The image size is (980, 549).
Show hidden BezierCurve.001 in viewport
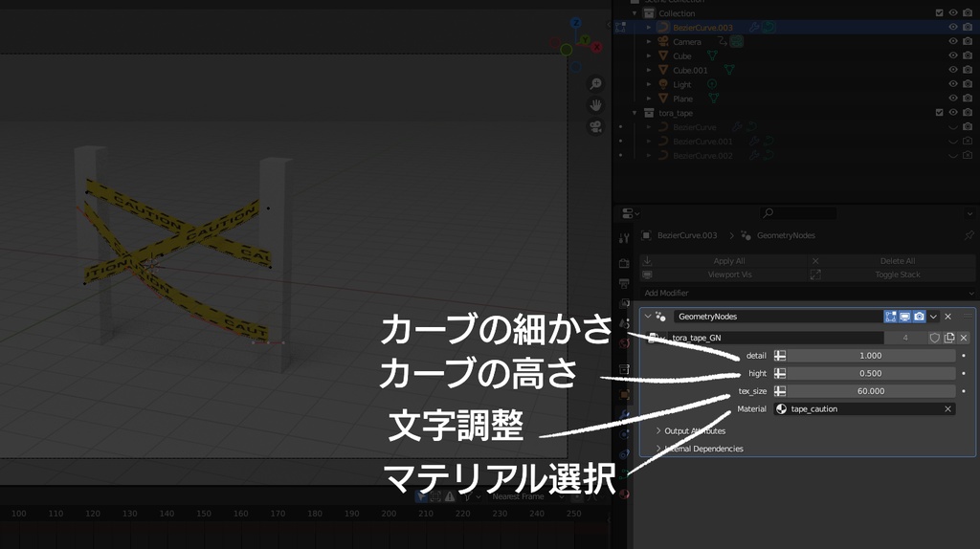(x=953, y=142)
